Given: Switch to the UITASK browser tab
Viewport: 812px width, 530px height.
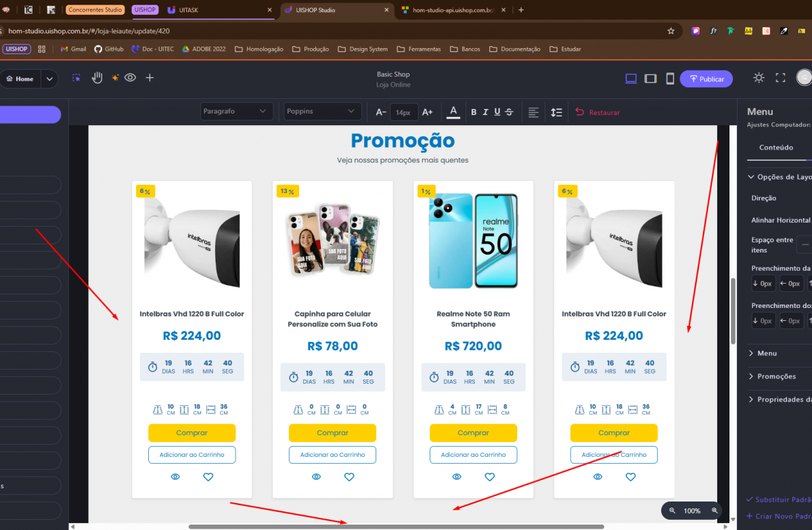Looking at the screenshot, I should 217,10.
